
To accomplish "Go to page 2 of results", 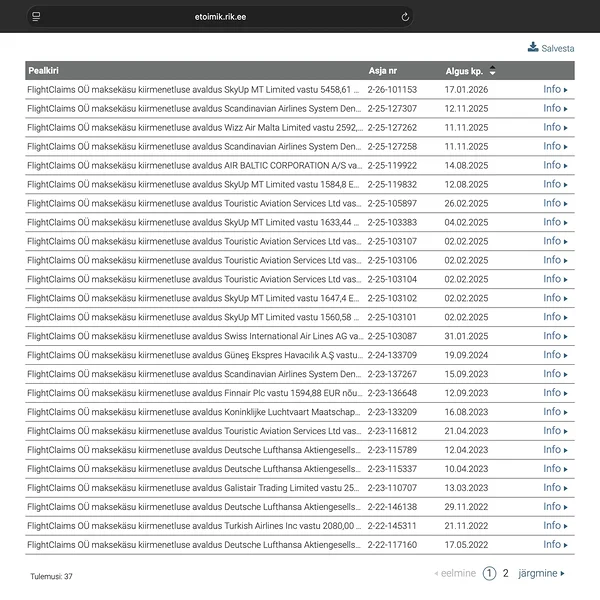I will coord(506,573).
